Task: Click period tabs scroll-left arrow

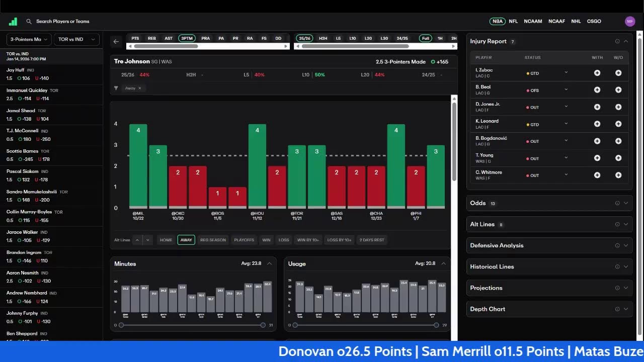Action: pos(297,46)
